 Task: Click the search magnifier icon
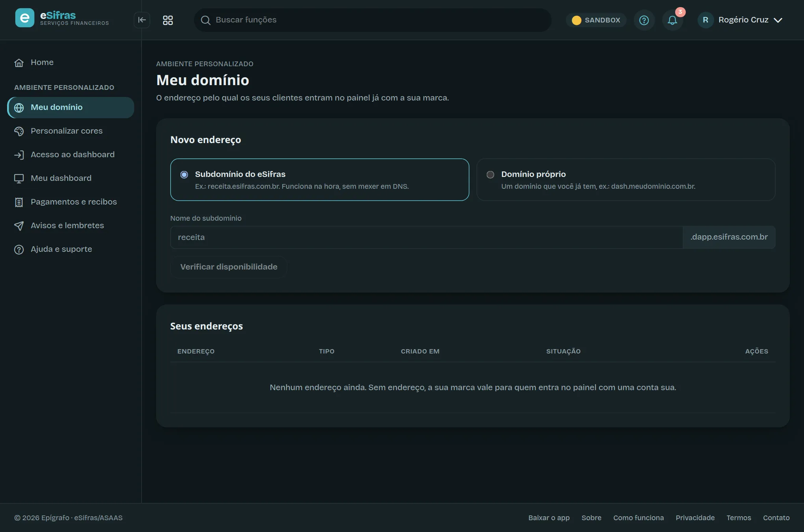[x=206, y=20]
